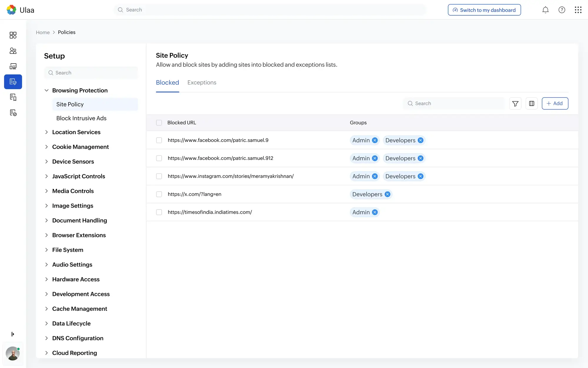Open the user profile avatar
588x368 pixels.
point(13,353)
